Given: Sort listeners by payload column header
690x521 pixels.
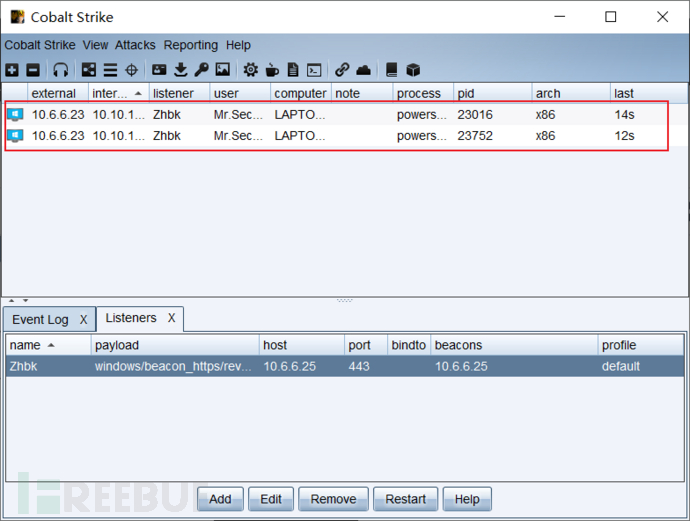Looking at the screenshot, I should [175, 345].
